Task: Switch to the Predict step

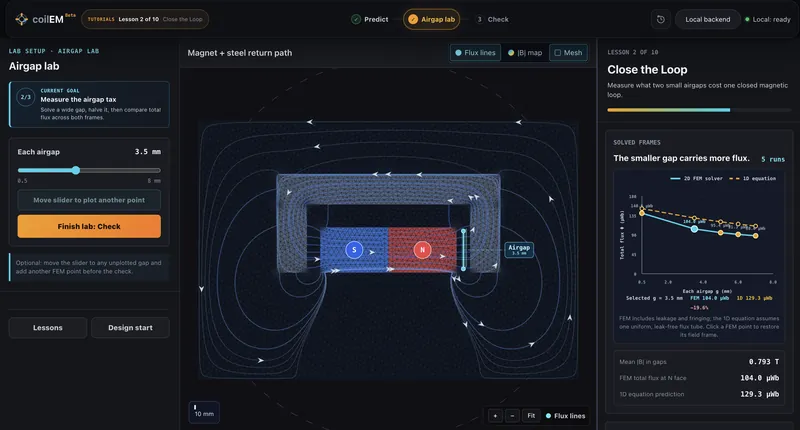Action: [370, 19]
